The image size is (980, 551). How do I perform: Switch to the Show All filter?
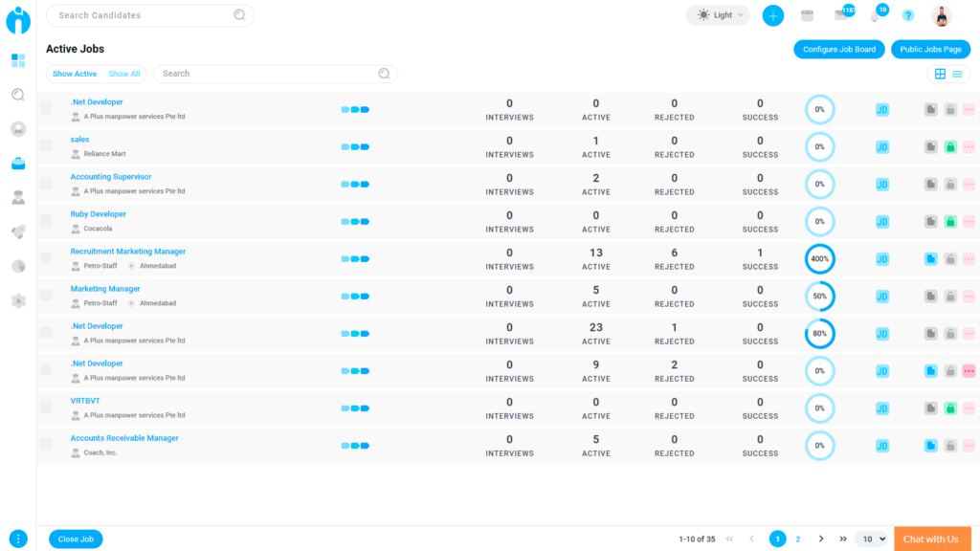pyautogui.click(x=124, y=74)
